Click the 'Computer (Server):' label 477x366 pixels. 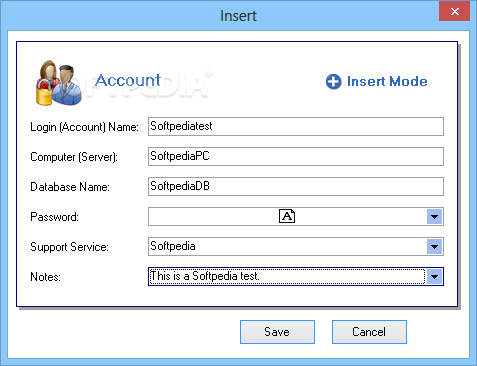tap(74, 157)
